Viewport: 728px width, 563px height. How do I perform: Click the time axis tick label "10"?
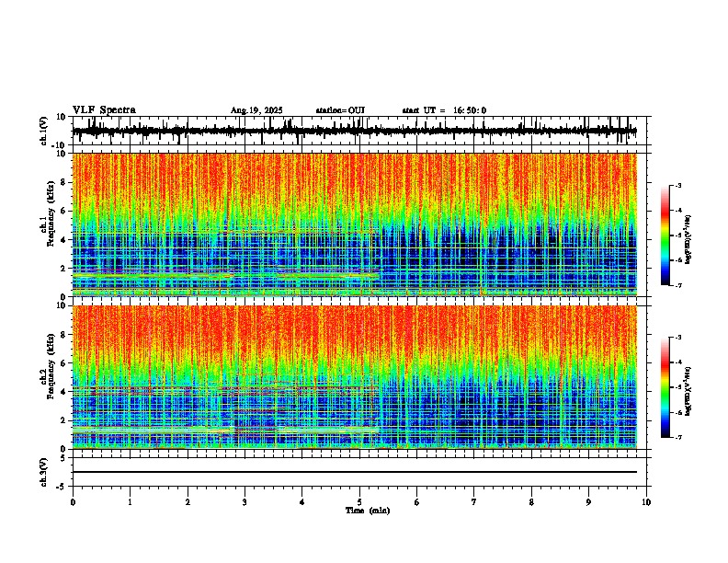coord(646,502)
